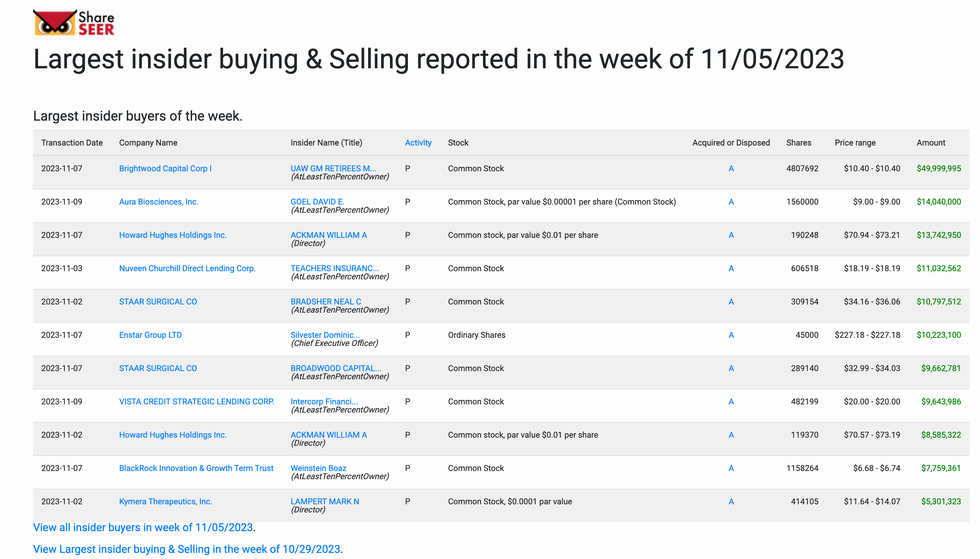The height and width of the screenshot is (559, 980).
Task: View insider Intercorp Financi... profile
Action: point(324,402)
